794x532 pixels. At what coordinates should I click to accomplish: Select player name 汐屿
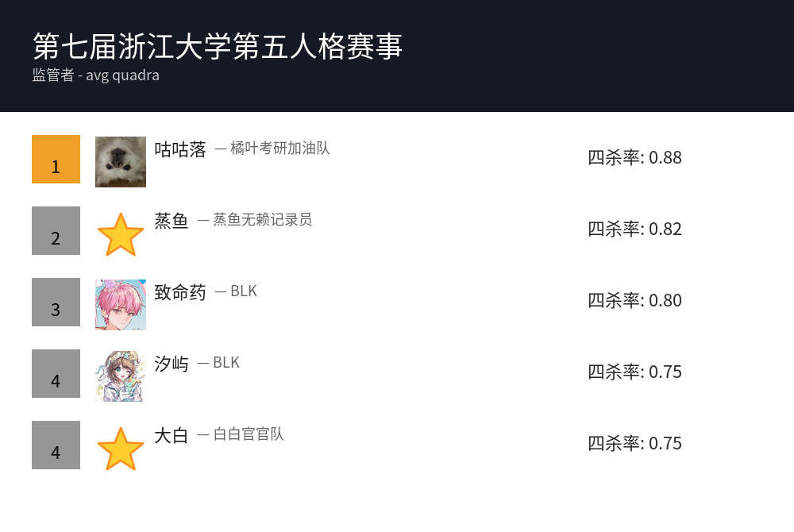pyautogui.click(x=172, y=364)
